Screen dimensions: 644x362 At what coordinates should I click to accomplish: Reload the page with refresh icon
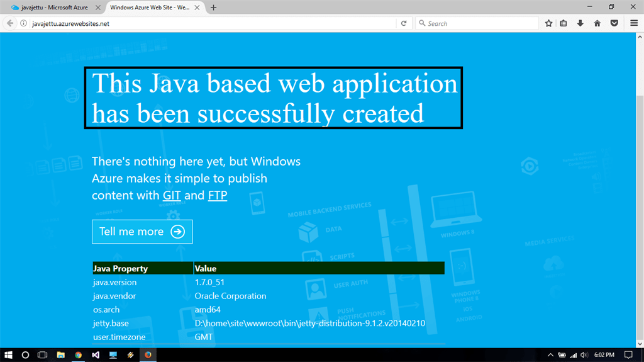point(404,23)
